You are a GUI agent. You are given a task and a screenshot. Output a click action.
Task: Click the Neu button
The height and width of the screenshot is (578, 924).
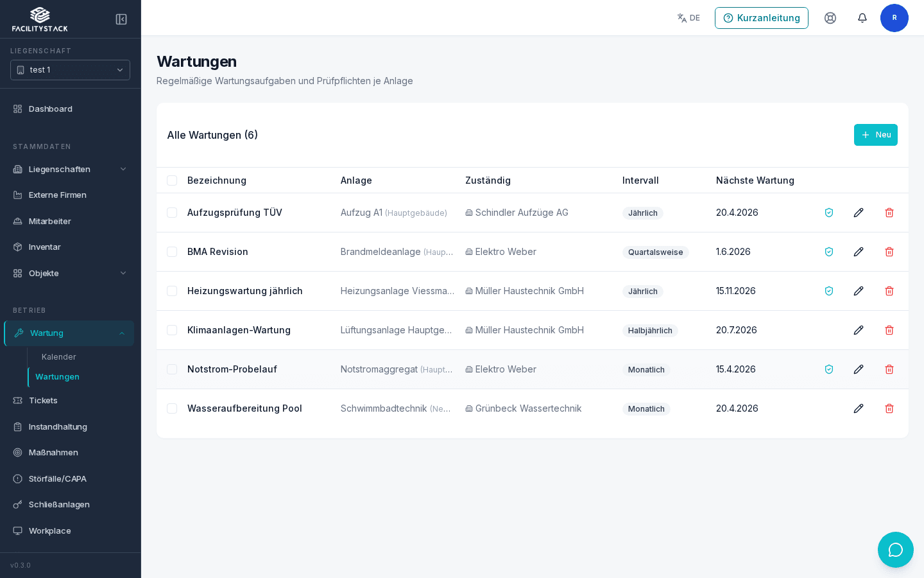click(876, 135)
